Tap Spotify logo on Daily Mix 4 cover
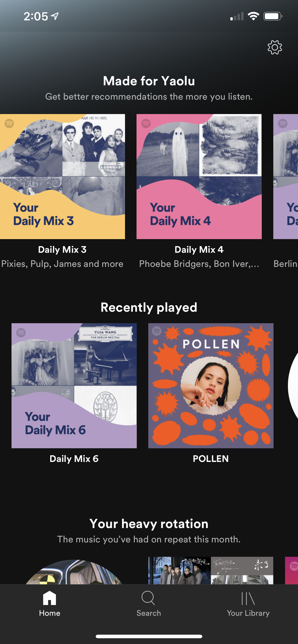298x644 pixels. point(146,123)
